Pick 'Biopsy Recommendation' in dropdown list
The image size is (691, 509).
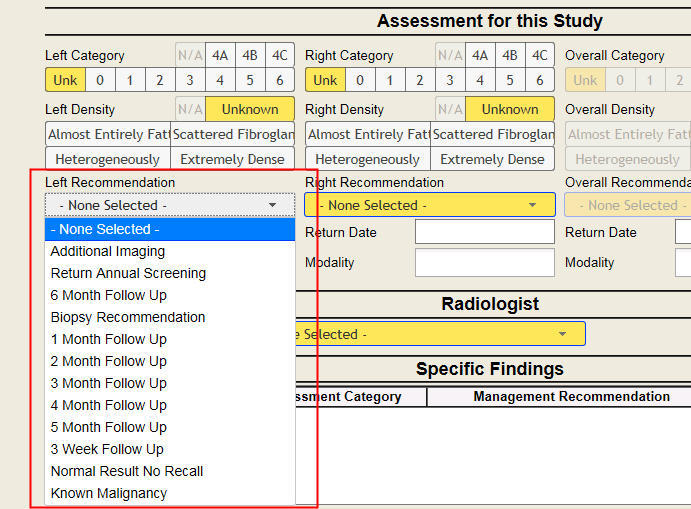tap(128, 317)
